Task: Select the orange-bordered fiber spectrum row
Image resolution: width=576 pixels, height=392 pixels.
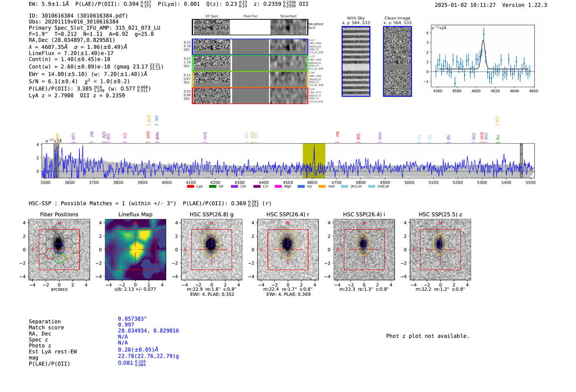Action: (250, 79)
